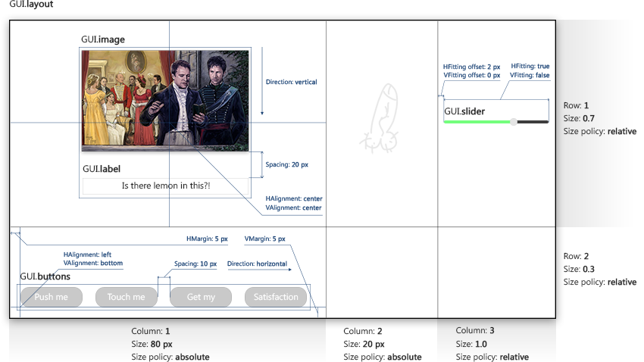The height and width of the screenshot is (362, 644).
Task: Click 'HAlignment: center' annotation
Action: pyautogui.click(x=294, y=198)
